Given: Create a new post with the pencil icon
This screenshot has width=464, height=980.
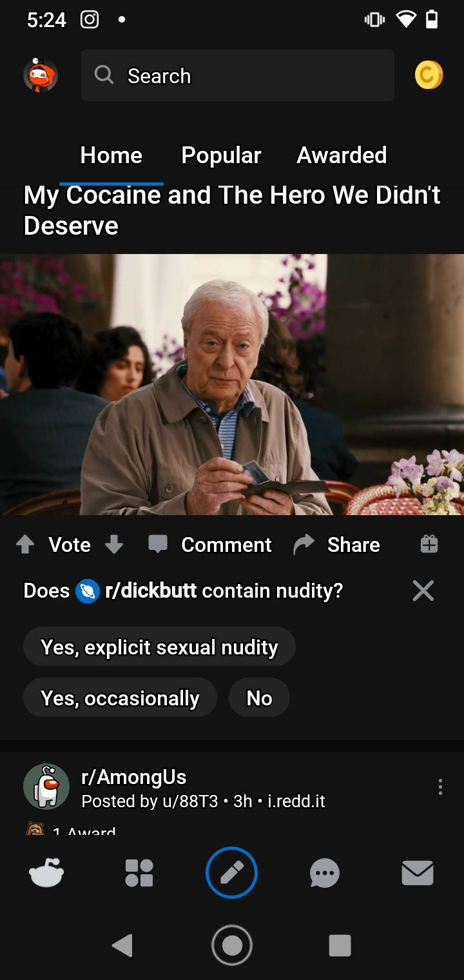Looking at the screenshot, I should [x=231, y=873].
